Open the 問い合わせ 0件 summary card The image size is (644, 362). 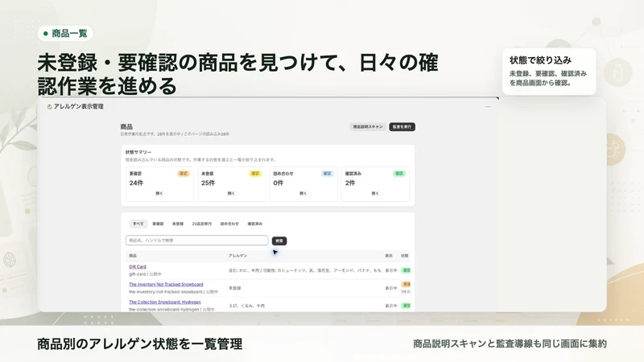[303, 184]
